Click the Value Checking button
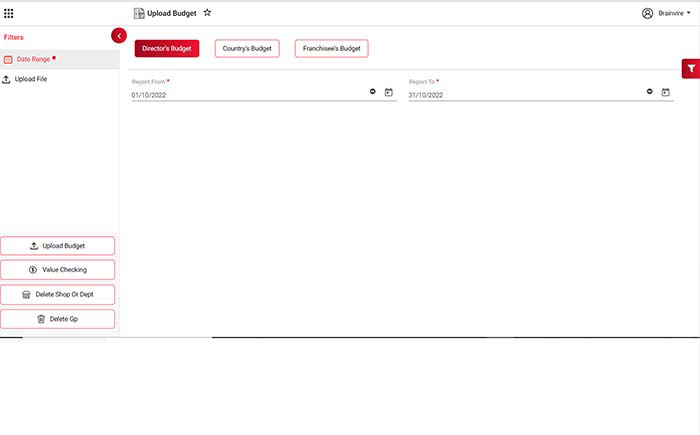Image resolution: width=700 pixels, height=435 pixels. (58, 270)
